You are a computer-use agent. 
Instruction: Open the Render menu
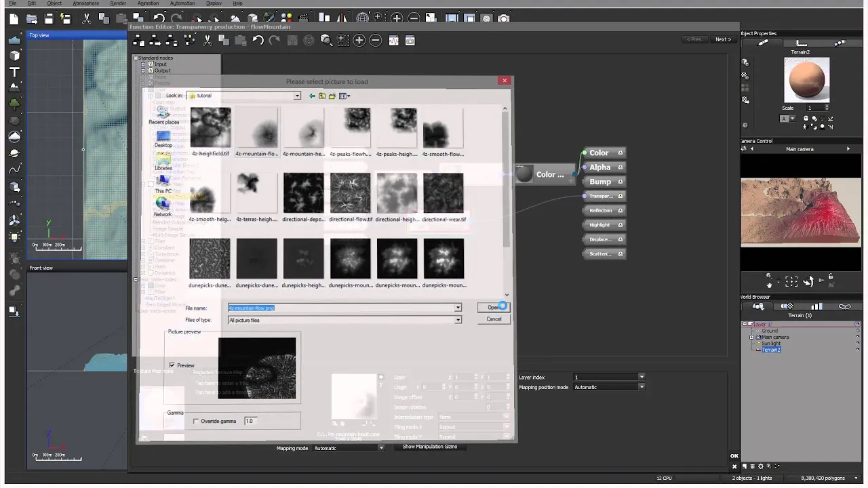tap(118, 3)
